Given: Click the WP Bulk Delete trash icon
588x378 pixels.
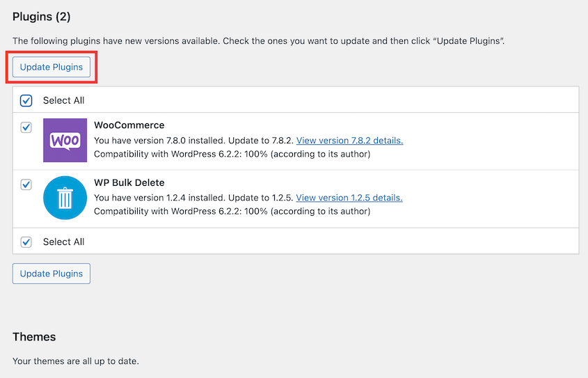Looking at the screenshot, I should pos(65,198).
